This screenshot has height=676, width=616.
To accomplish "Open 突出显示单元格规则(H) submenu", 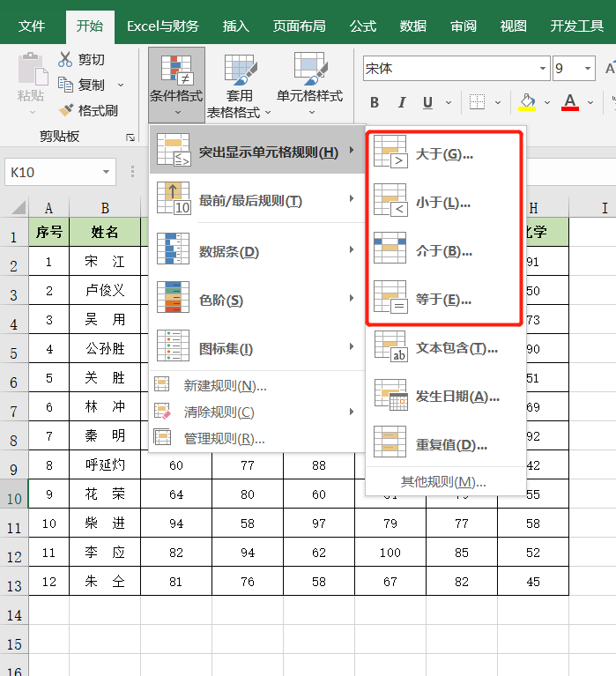I will pyautogui.click(x=257, y=151).
